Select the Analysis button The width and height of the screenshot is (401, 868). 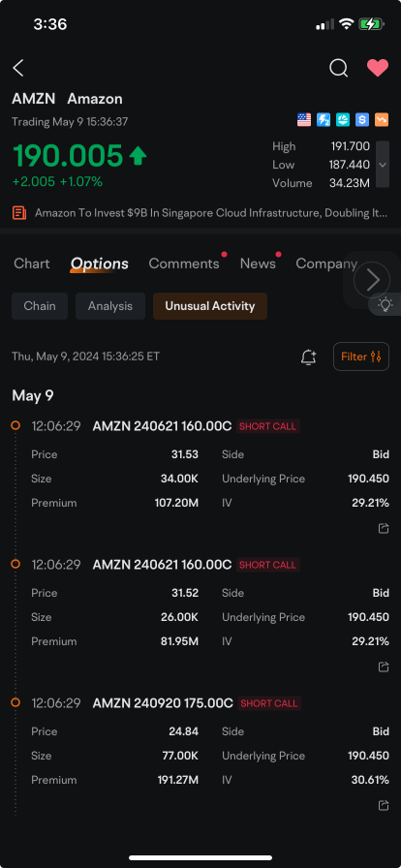tap(110, 306)
